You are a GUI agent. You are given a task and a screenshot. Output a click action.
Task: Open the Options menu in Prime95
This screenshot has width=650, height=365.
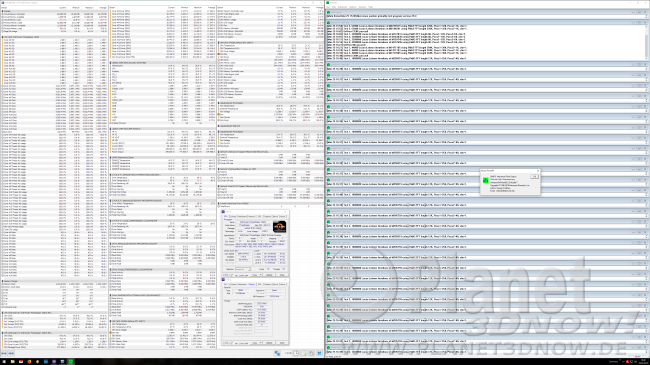point(353,7)
